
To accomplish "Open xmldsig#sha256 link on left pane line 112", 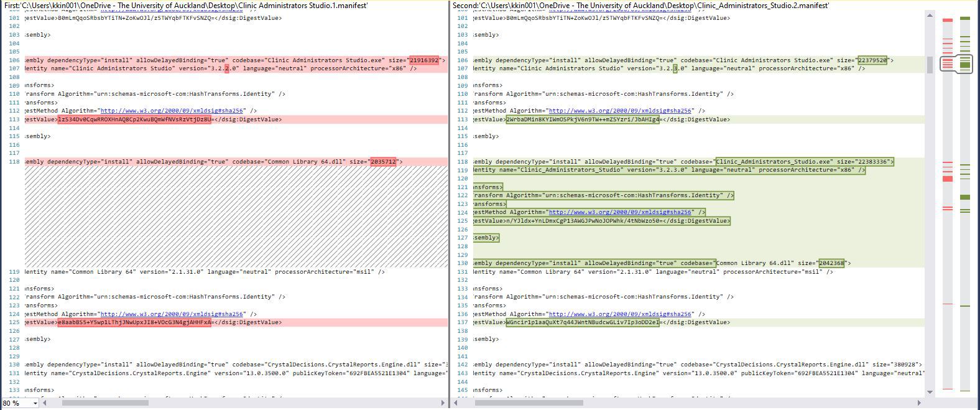I will pyautogui.click(x=172, y=111).
